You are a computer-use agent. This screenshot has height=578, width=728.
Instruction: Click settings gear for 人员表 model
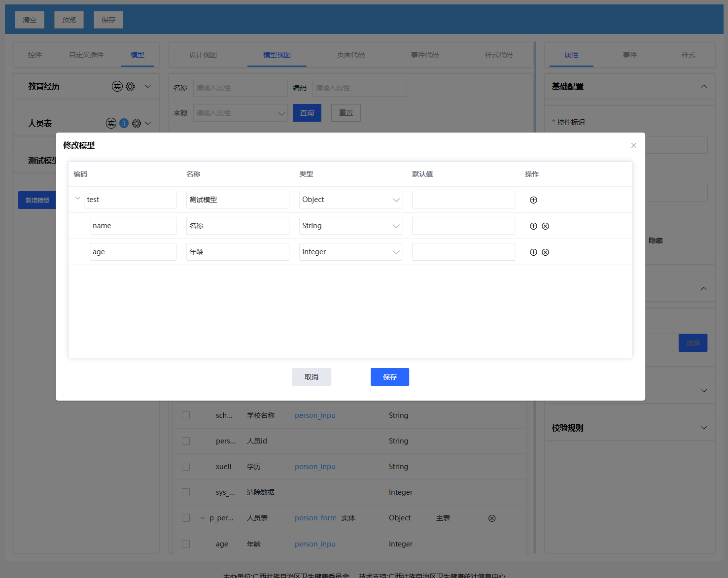(x=137, y=124)
